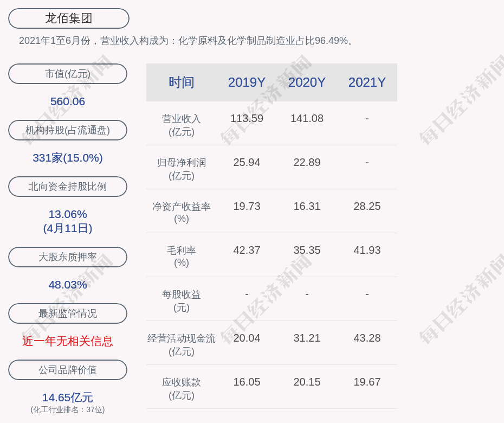Click the 营业收入(亿元) row label

(182, 125)
